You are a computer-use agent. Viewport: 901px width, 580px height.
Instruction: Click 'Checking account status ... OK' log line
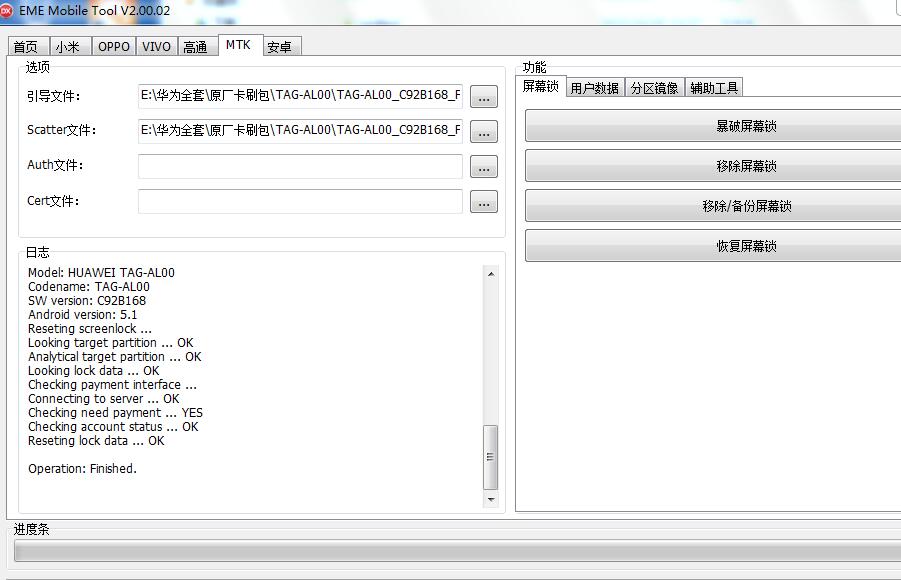(113, 427)
